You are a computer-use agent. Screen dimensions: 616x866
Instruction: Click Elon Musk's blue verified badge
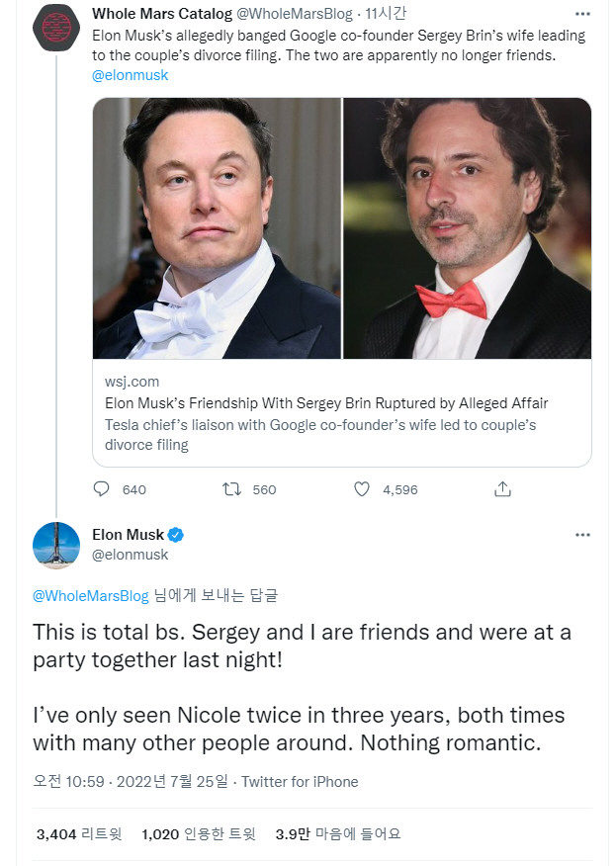click(x=176, y=535)
